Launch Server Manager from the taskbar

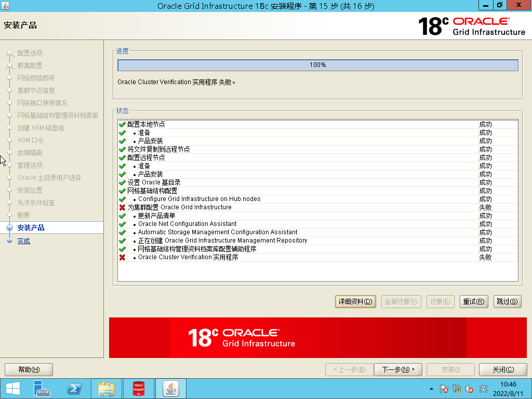point(42,389)
